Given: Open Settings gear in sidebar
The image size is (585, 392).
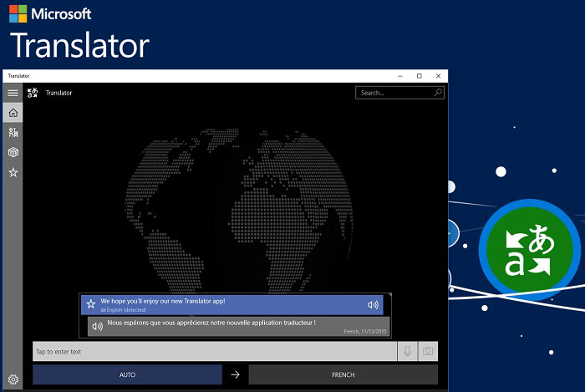Looking at the screenshot, I should tap(13, 379).
